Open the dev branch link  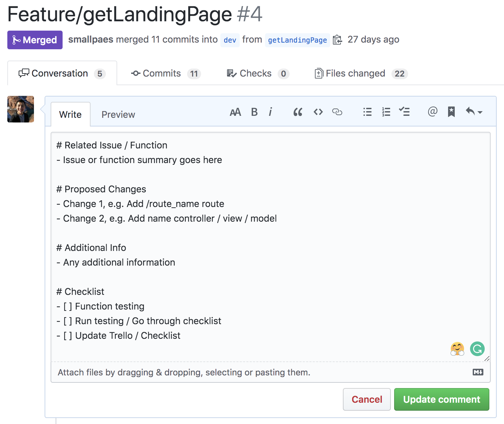(x=230, y=40)
